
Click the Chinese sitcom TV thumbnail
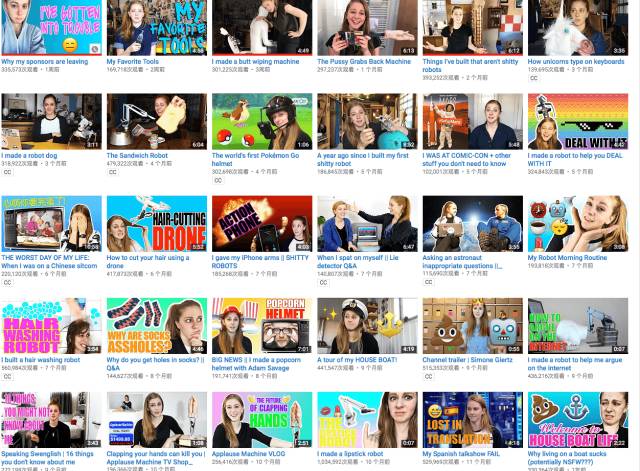[x=51, y=224]
